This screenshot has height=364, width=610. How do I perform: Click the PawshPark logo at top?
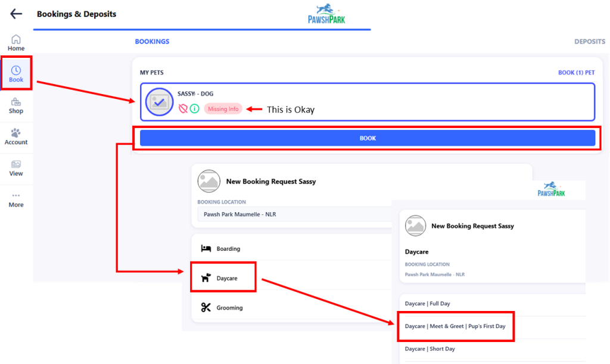point(326,14)
